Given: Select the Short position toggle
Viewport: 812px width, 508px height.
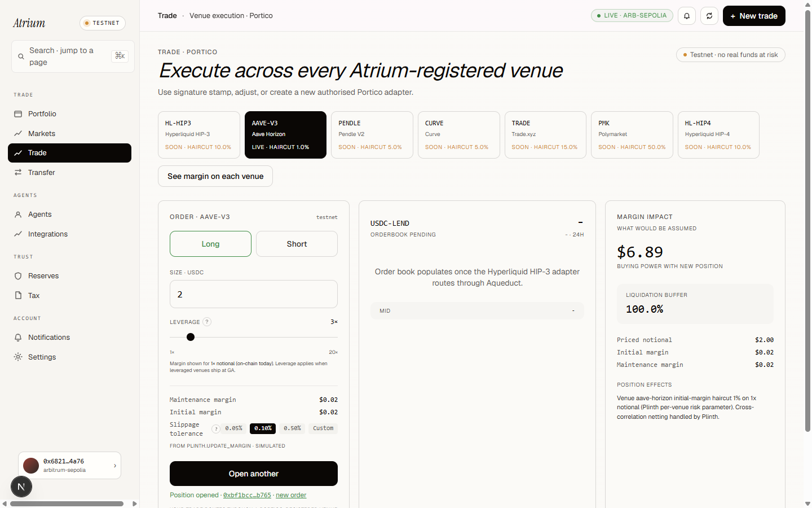Looking at the screenshot, I should tap(297, 244).
